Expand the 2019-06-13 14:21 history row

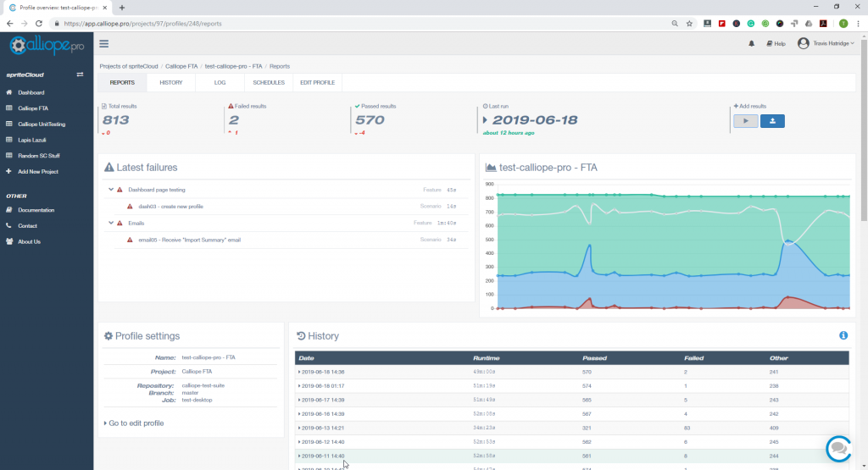tap(321, 429)
